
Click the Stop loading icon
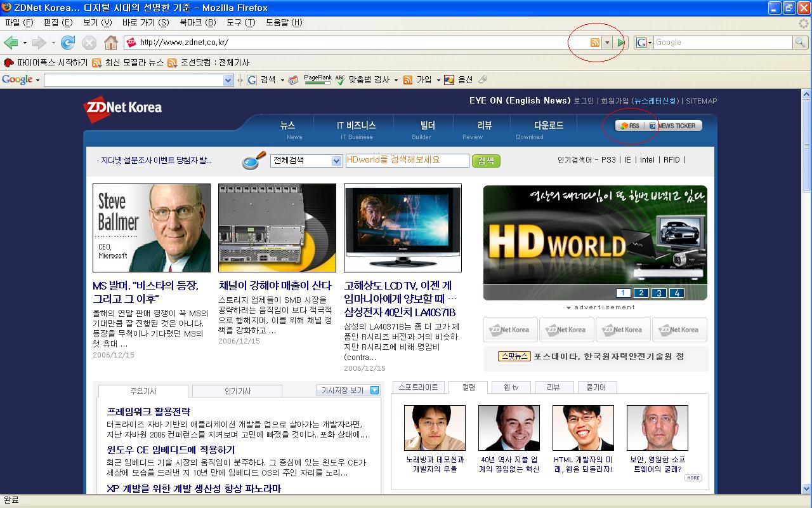[89, 43]
